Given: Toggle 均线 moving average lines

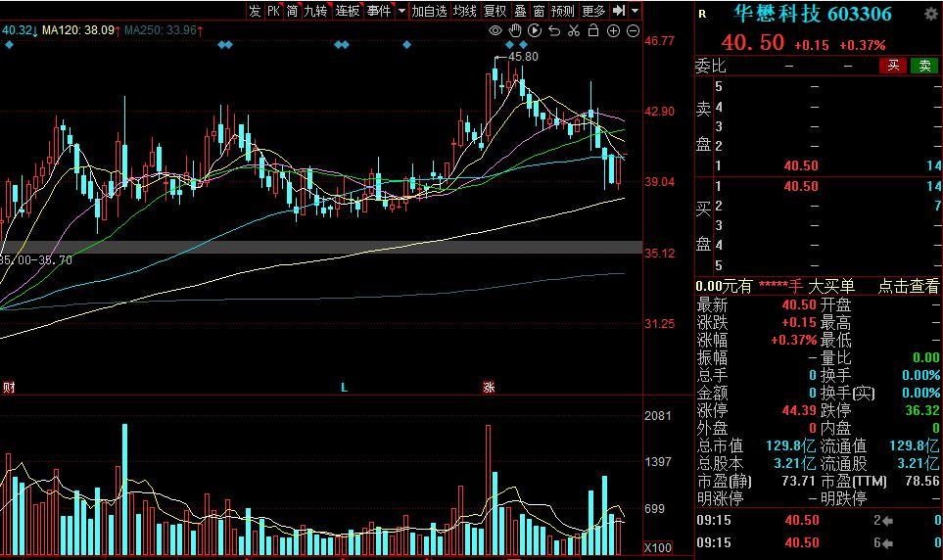Looking at the screenshot, I should click(x=465, y=10).
